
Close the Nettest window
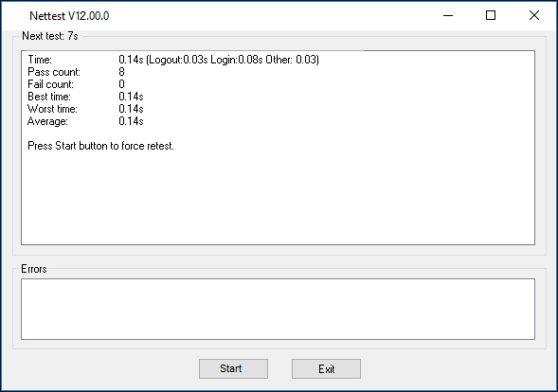(533, 15)
